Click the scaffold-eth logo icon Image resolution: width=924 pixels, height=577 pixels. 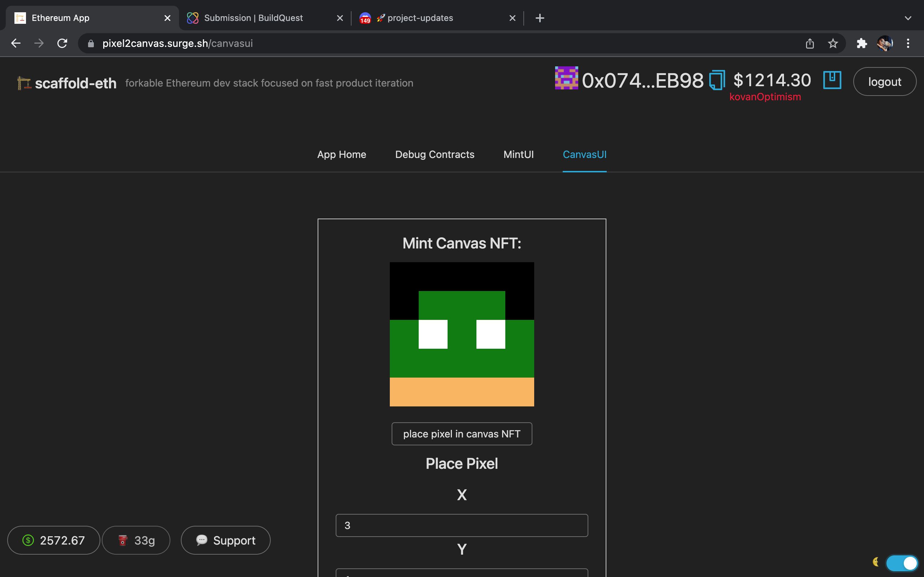[x=24, y=83]
